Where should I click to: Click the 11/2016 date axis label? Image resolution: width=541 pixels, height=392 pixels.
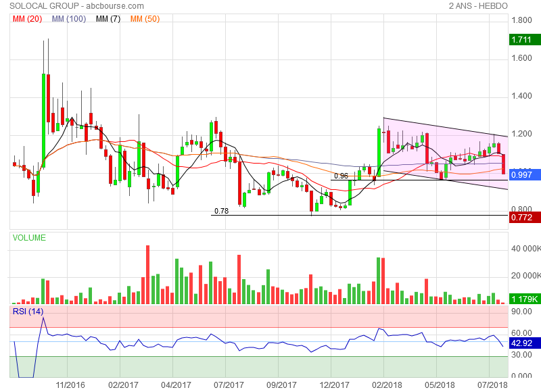70,385
